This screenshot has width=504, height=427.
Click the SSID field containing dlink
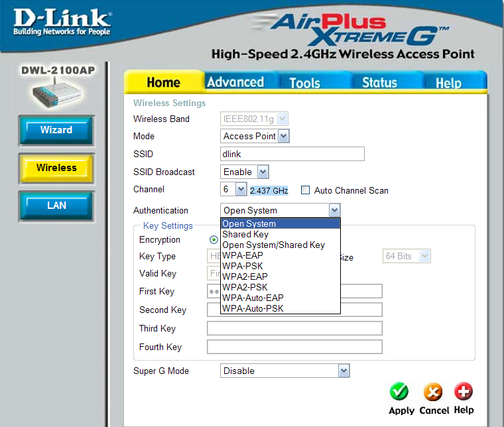(292, 154)
